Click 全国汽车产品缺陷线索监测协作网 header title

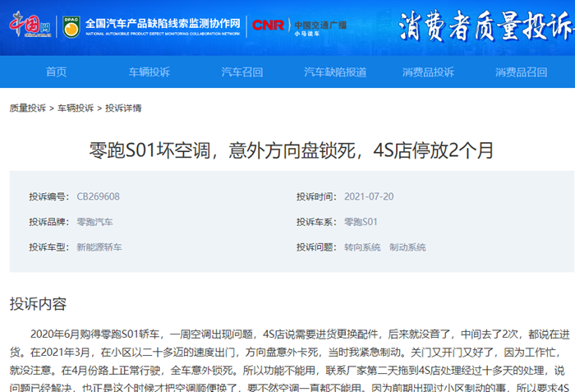(x=163, y=26)
